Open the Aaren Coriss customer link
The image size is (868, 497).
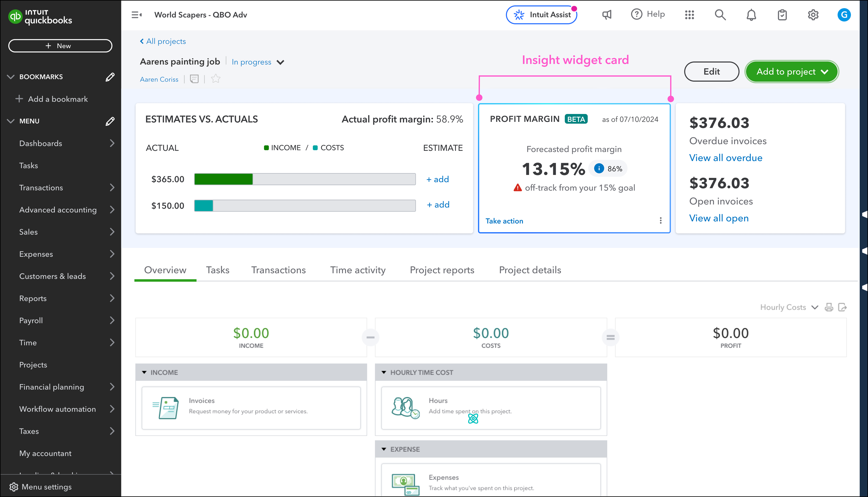click(x=159, y=79)
